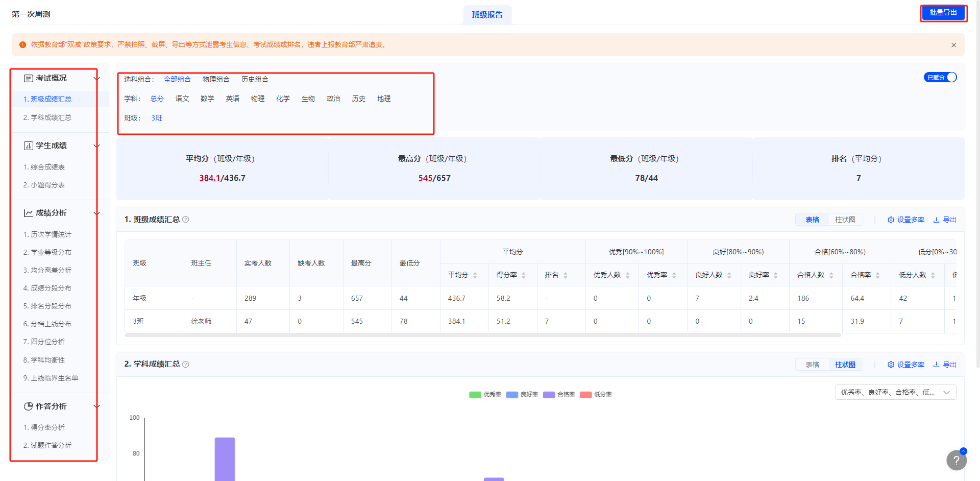
Task: Click the table's horizontal scrollbar
Action: pyautogui.click(x=482, y=335)
